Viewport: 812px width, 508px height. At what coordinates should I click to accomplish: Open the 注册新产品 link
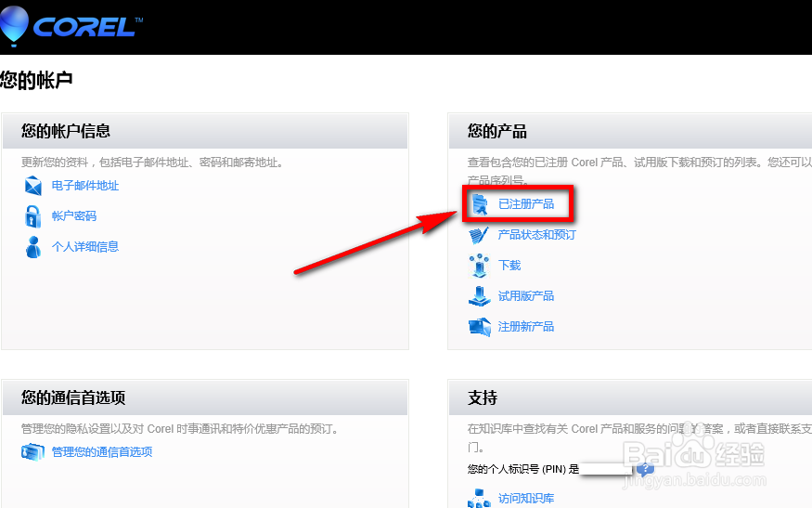tap(526, 327)
